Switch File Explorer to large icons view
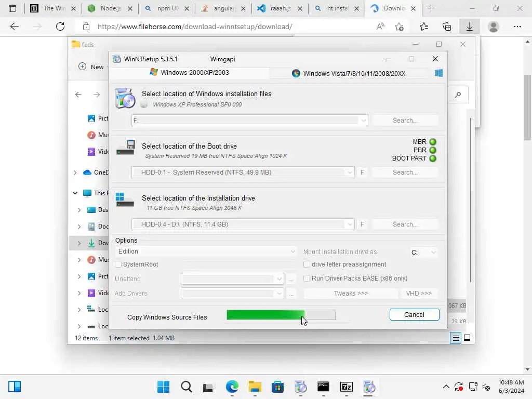Image resolution: width=532 pixels, height=399 pixels. pos(467,338)
